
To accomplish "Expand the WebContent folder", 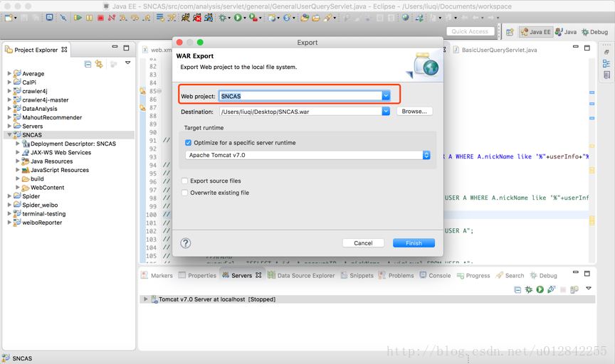I will (x=18, y=187).
